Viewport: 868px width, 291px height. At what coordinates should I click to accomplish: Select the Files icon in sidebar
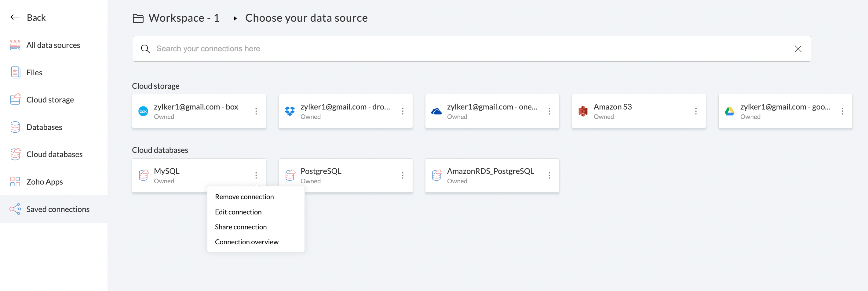coord(15,72)
